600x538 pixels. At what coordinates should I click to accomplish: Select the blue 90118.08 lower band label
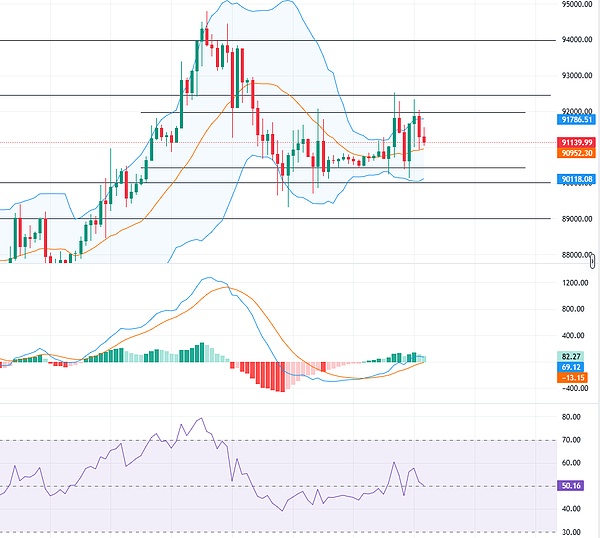click(579, 179)
